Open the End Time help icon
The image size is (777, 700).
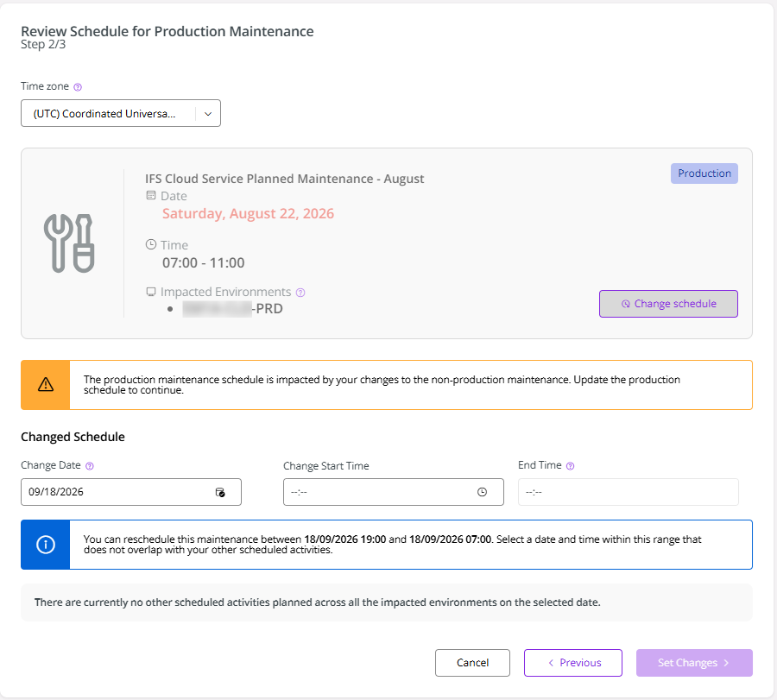coord(570,466)
